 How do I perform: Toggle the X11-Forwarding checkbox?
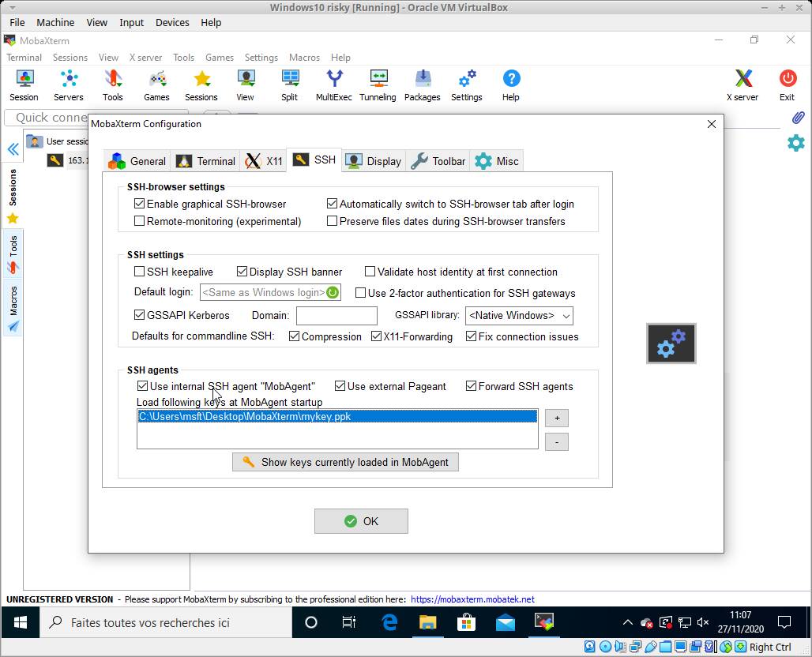(x=377, y=336)
